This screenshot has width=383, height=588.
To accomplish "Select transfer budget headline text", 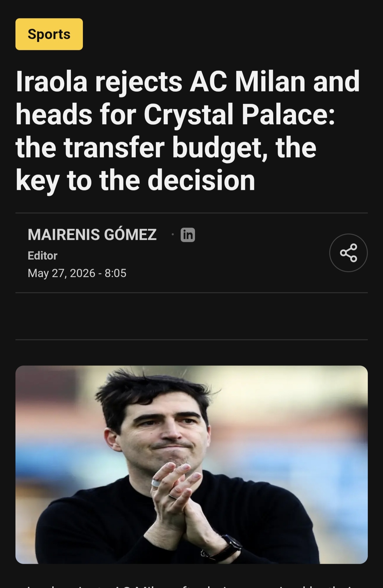I will click(x=164, y=148).
